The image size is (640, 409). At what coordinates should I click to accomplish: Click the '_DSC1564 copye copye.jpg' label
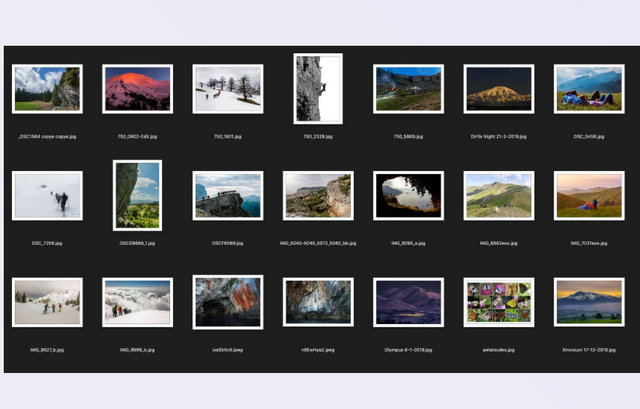point(47,137)
